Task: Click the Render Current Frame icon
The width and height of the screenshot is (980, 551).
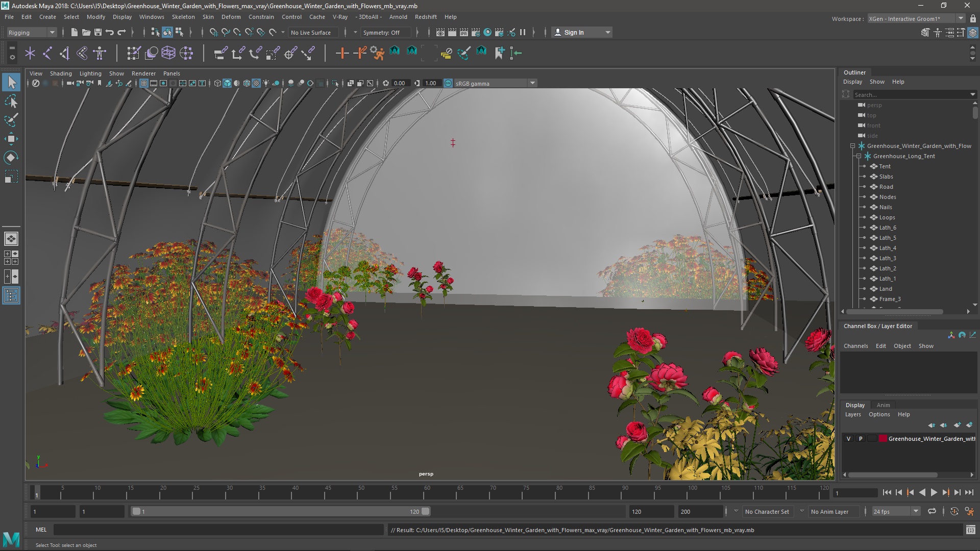Action: tap(452, 32)
